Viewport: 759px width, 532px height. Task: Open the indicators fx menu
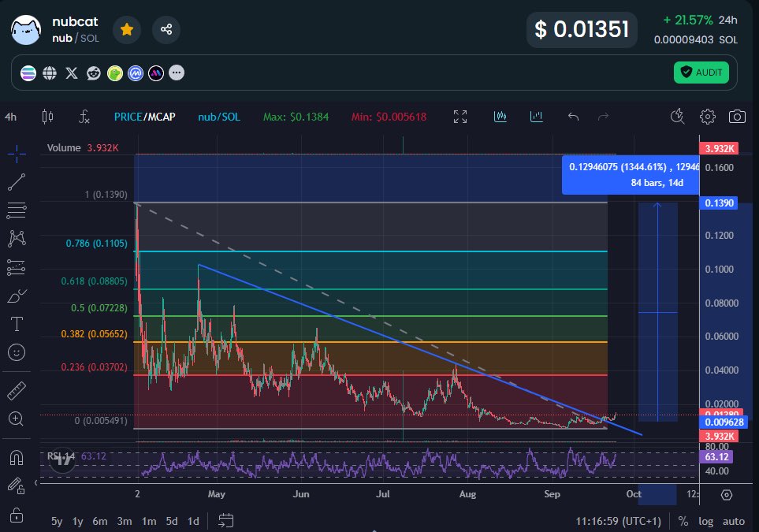coord(84,116)
